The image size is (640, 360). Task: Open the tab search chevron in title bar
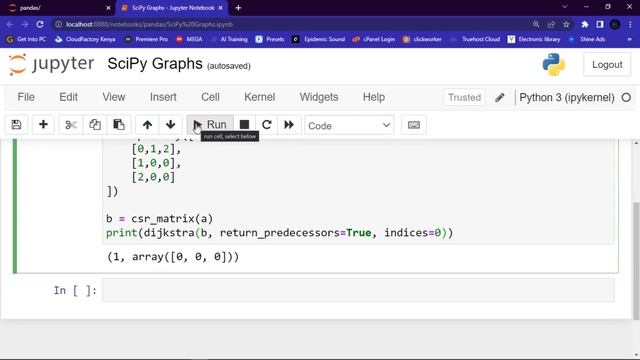tap(565, 7)
